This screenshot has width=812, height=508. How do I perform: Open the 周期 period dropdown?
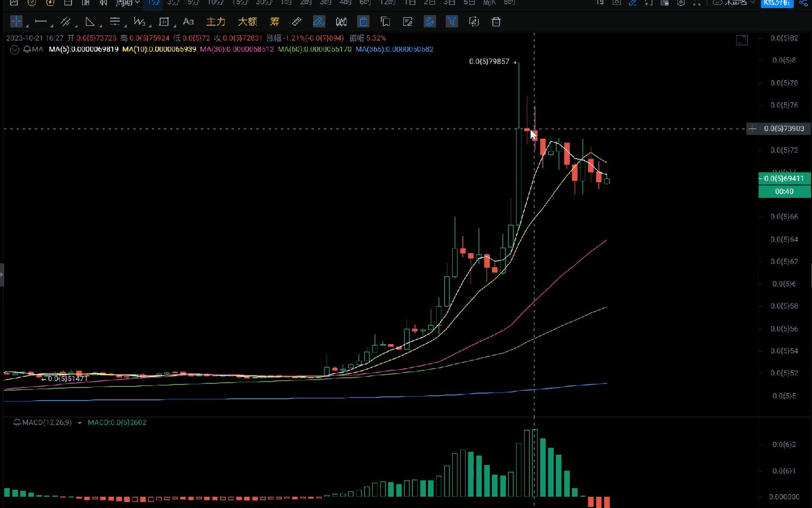click(x=127, y=3)
